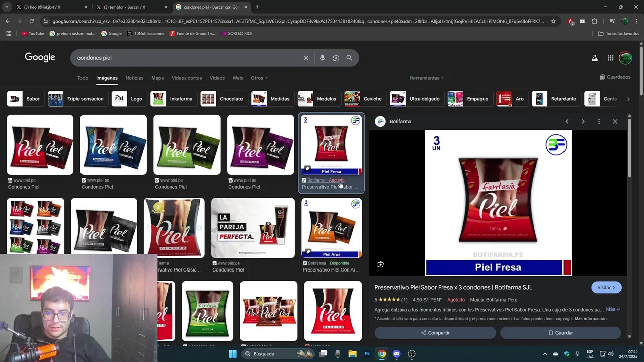This screenshot has height=362, width=644.
Task: Switch to Noticias tab
Action: point(134,78)
